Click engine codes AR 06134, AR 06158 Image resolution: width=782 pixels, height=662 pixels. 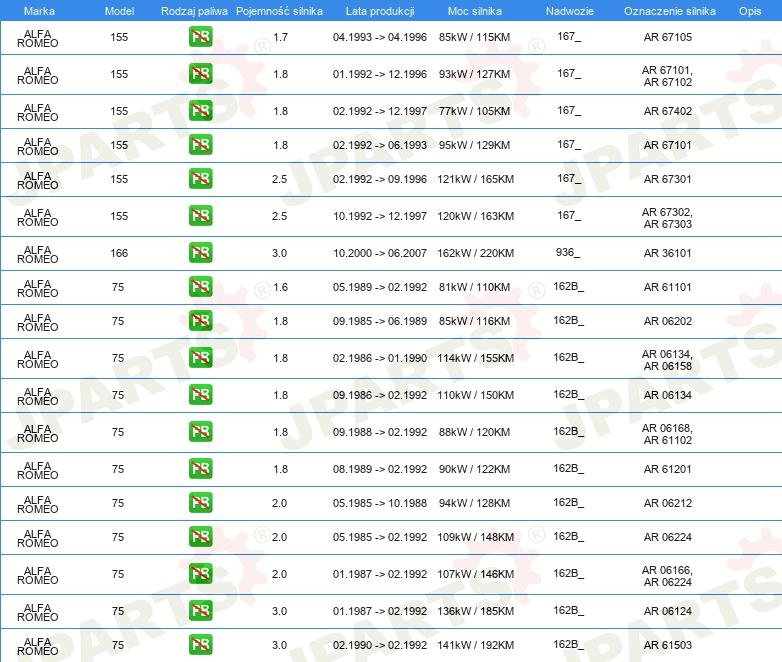coord(667,360)
